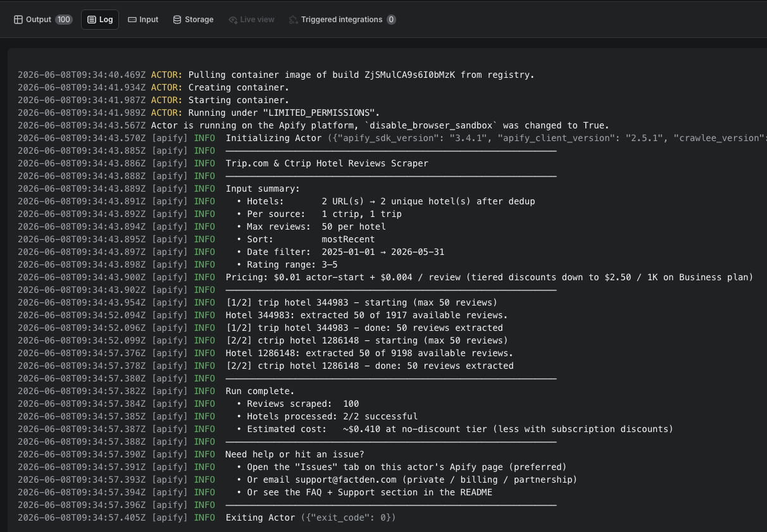This screenshot has height=532, width=767.
Task: Click the Storage database icon
Action: [x=177, y=20]
